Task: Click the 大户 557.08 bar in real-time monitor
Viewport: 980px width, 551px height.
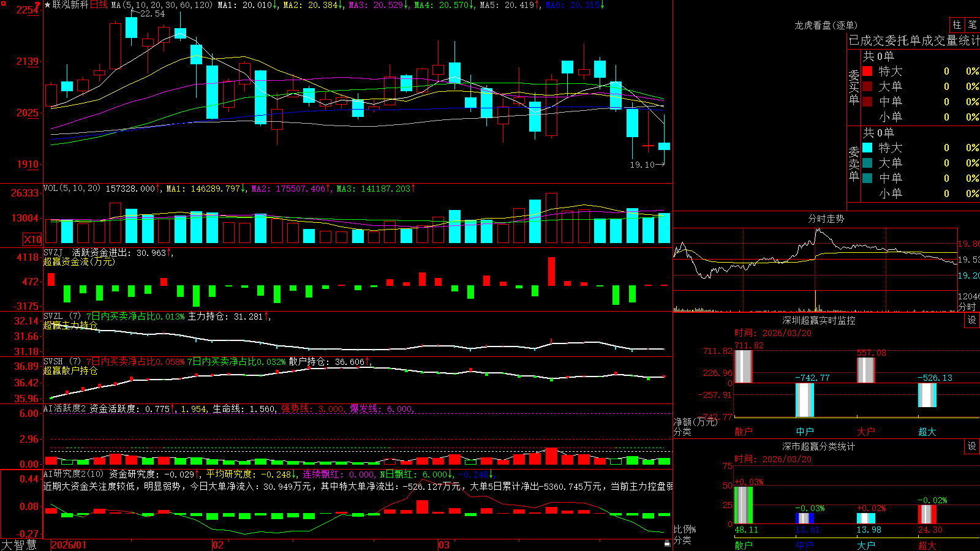Action: click(866, 370)
